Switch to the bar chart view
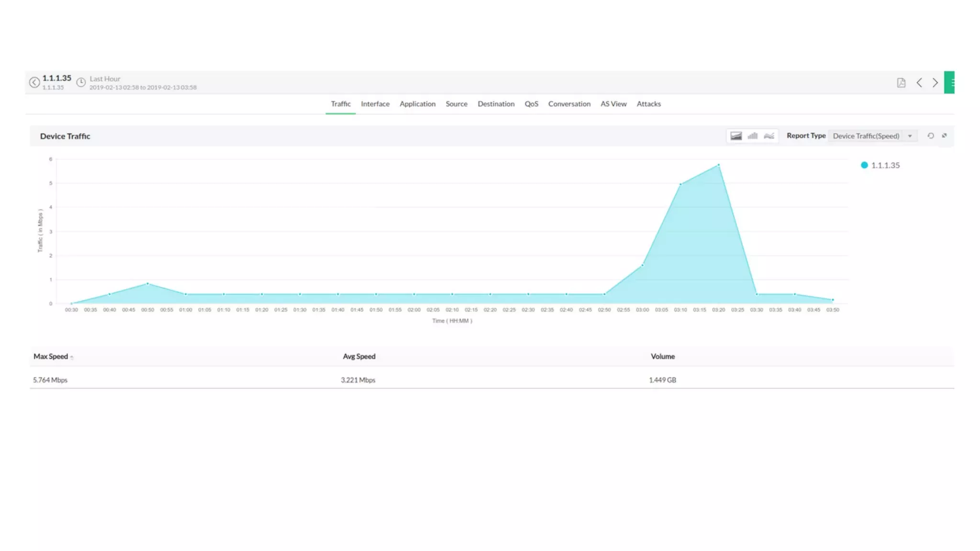The image size is (980, 551). 753,136
